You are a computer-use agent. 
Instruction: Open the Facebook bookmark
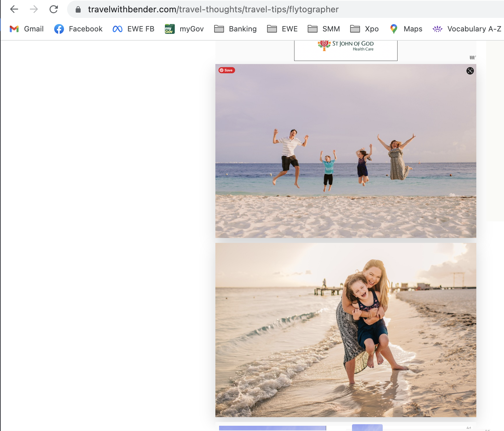click(78, 29)
